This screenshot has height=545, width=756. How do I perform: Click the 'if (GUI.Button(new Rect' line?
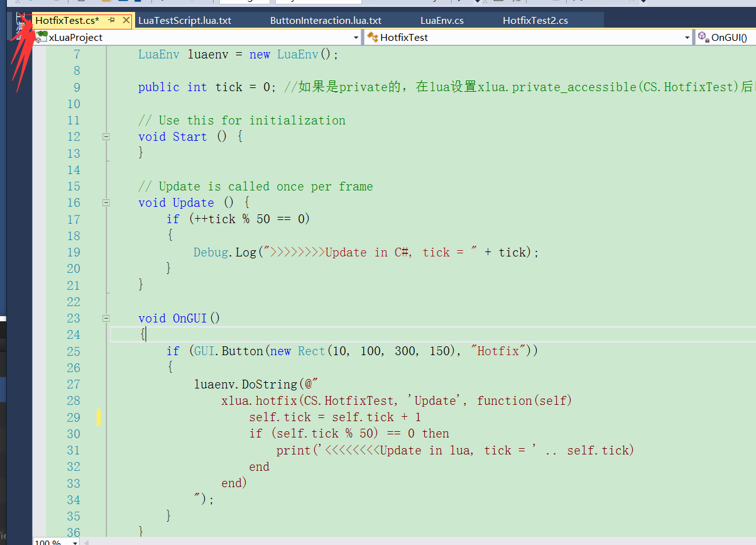click(353, 351)
